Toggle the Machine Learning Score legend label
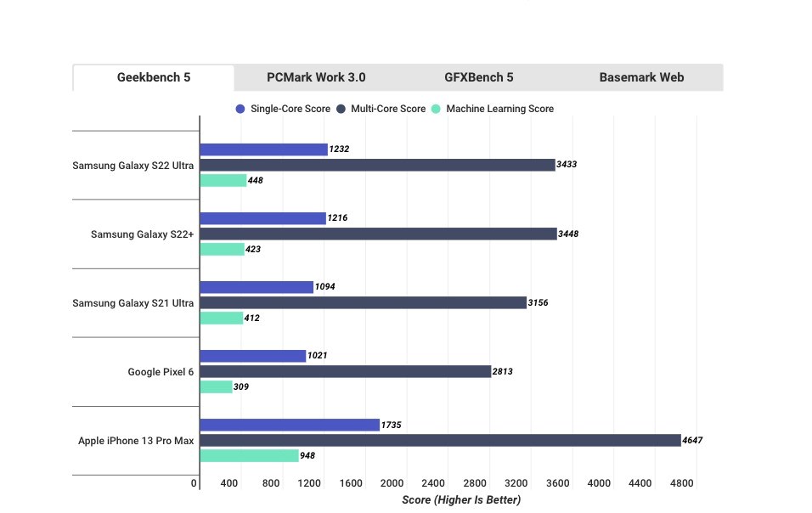Viewport: 812px width, 513px height. pos(500,109)
